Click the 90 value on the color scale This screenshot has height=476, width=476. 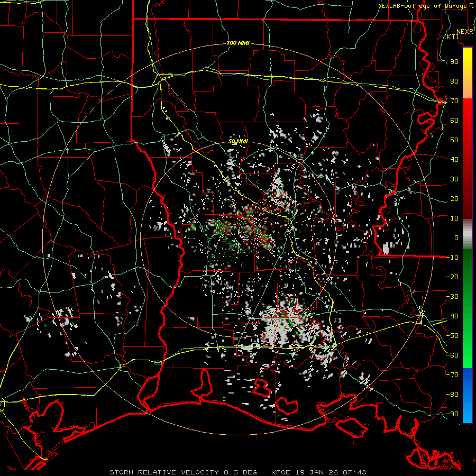(454, 62)
